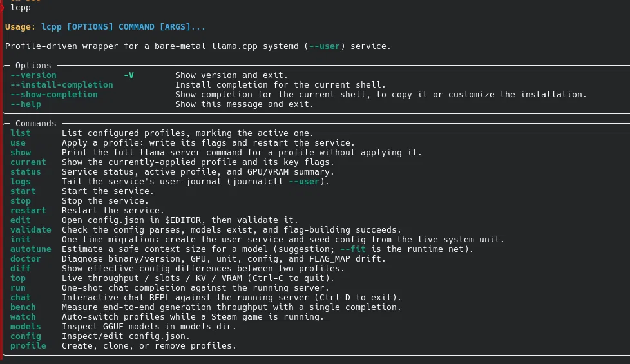Click 'Show version and exit.' description
The height and width of the screenshot is (364, 630).
231,75
